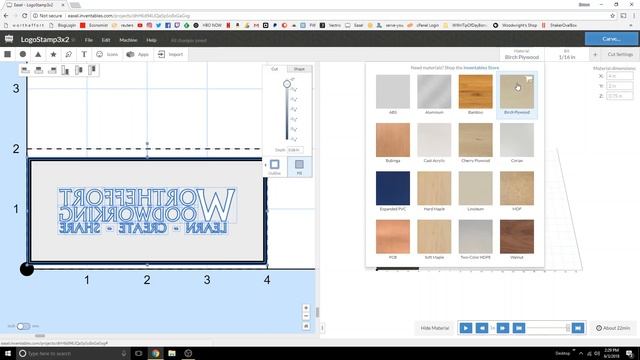
Task: Toggle the inch/mm unit switch
Action: click(23, 326)
